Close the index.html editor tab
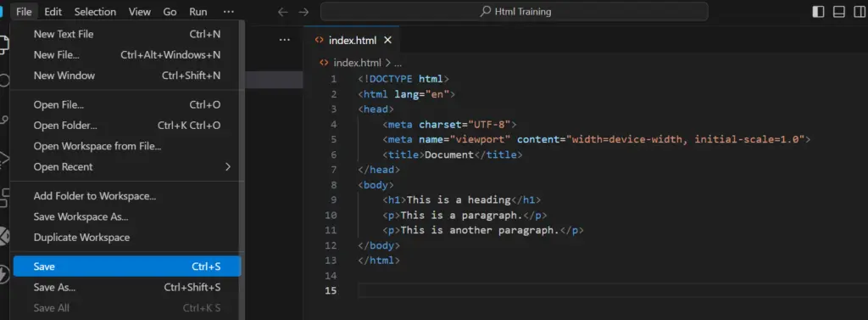The image size is (868, 320). 387,40
